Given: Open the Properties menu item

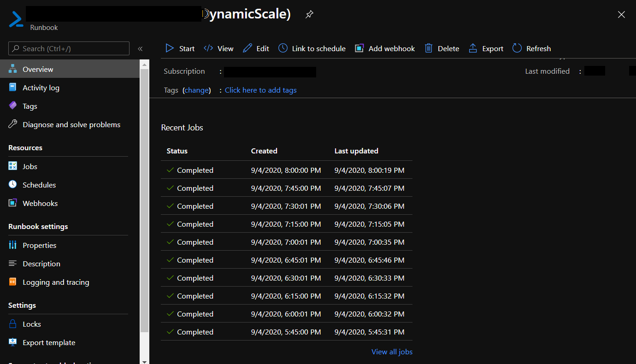Looking at the screenshot, I should point(70,245).
